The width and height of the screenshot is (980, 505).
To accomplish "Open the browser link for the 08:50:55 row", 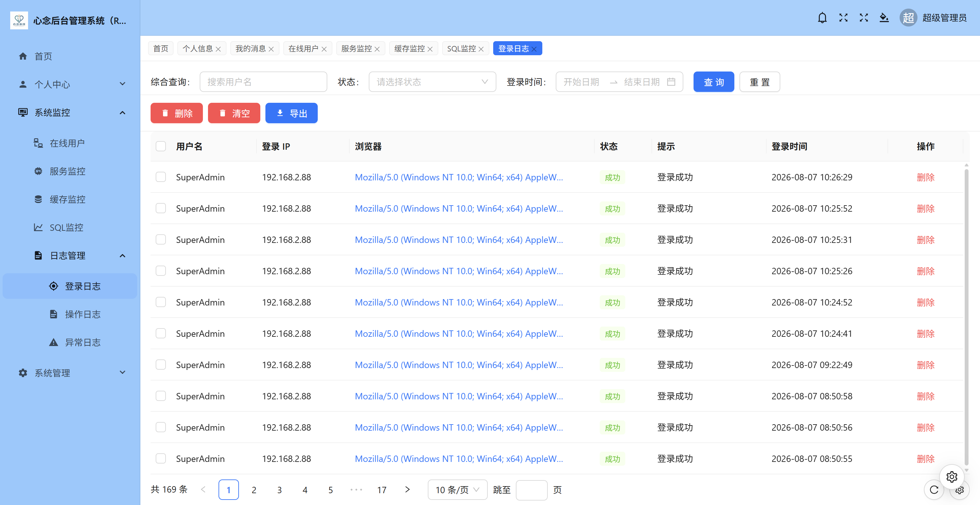I will pyautogui.click(x=459, y=459).
